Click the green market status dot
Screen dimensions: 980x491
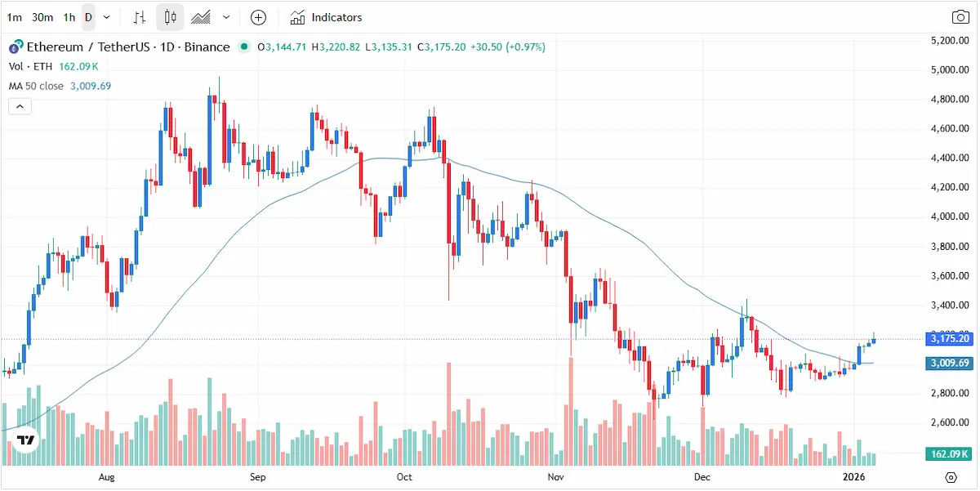(x=244, y=47)
